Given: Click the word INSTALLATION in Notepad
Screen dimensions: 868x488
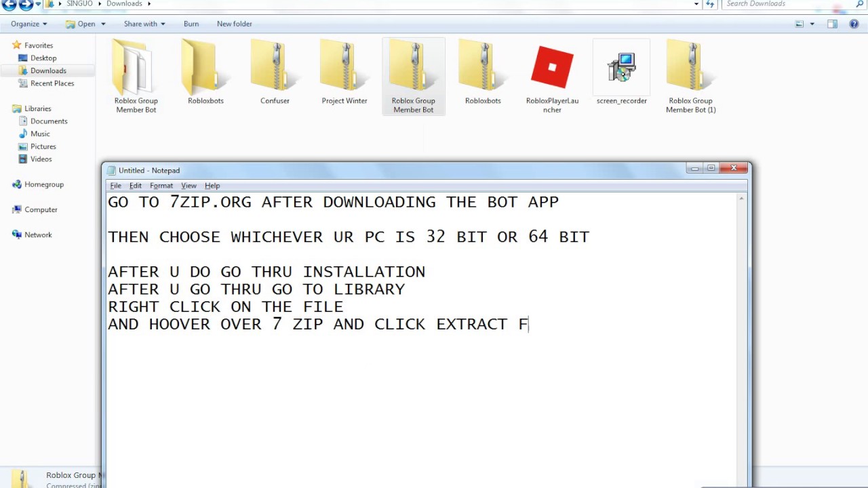Looking at the screenshot, I should coord(364,272).
